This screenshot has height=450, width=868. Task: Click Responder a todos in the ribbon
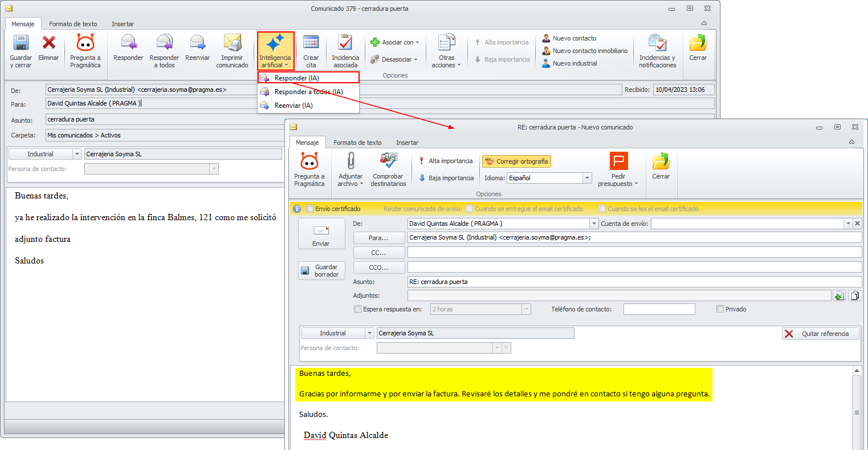tap(164, 51)
